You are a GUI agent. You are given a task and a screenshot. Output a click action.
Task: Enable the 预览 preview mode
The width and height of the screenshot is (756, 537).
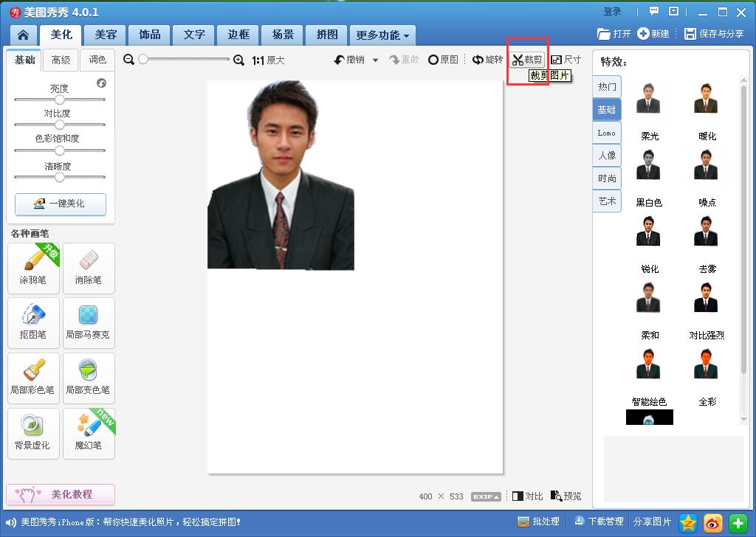[566, 496]
